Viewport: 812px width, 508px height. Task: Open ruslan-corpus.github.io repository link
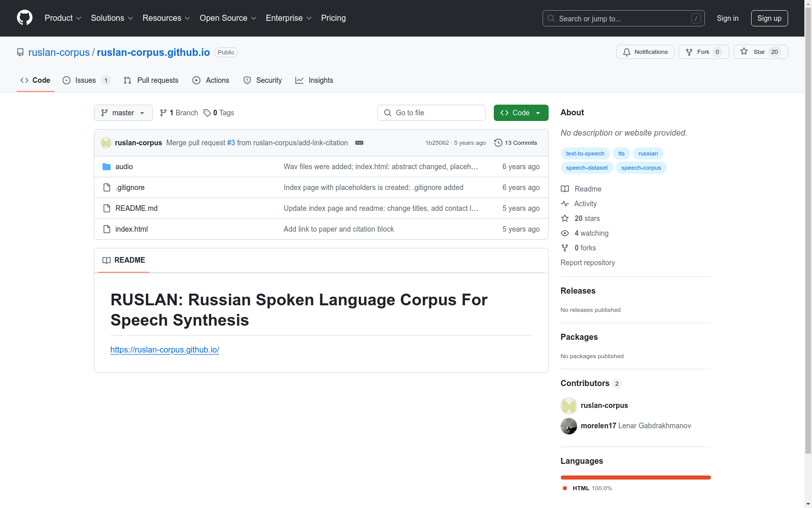pos(153,52)
